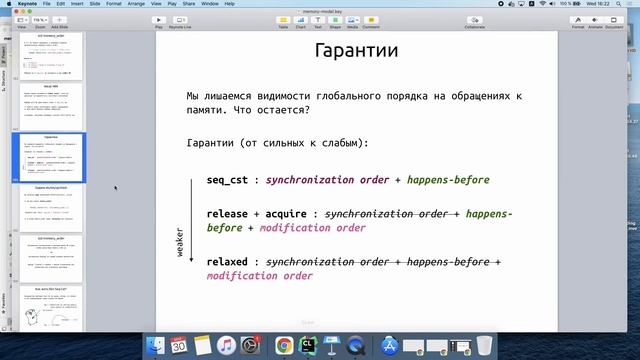Open the Edit menu
Image resolution: width=640 pixels, height=360 pixels.
(x=61, y=4)
